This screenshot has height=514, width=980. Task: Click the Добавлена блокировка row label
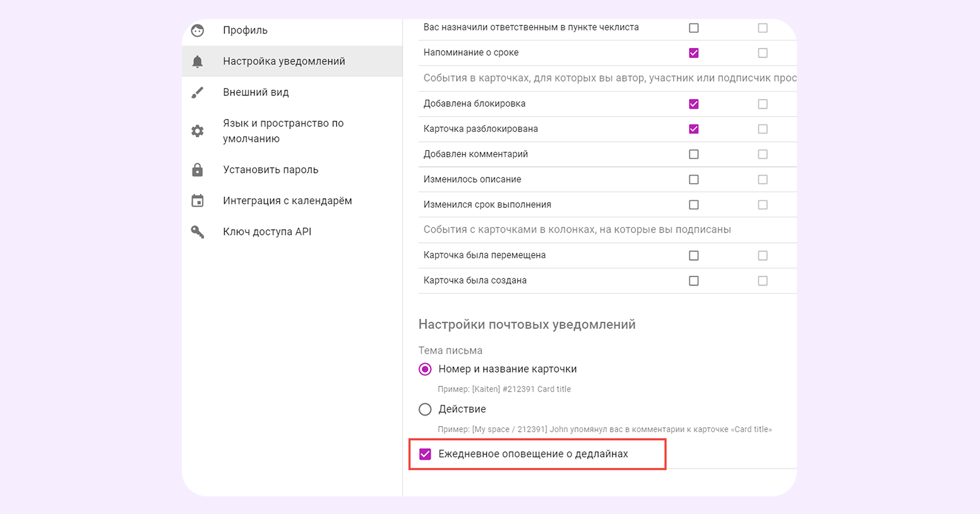[474, 104]
